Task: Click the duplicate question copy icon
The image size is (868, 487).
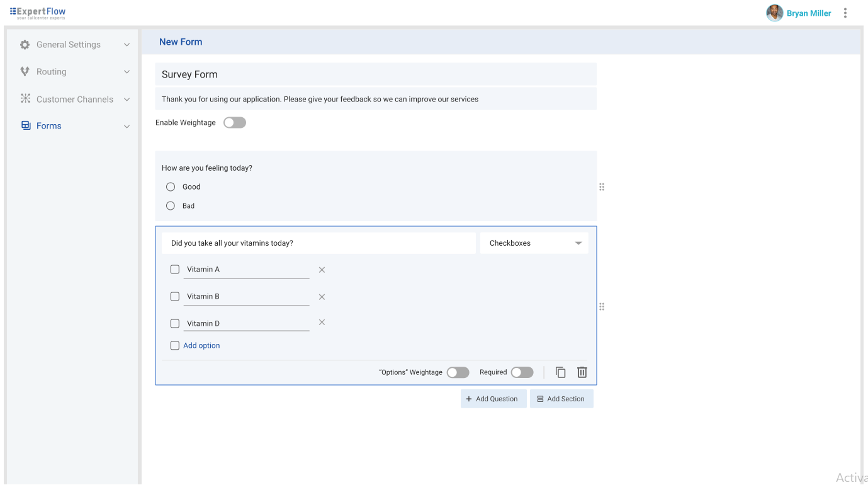Action: click(560, 372)
